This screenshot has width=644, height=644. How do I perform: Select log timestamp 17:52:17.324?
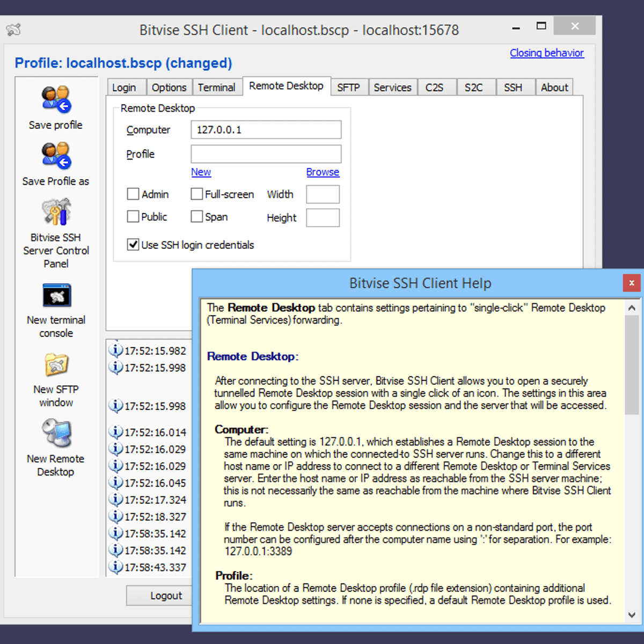[x=155, y=500]
